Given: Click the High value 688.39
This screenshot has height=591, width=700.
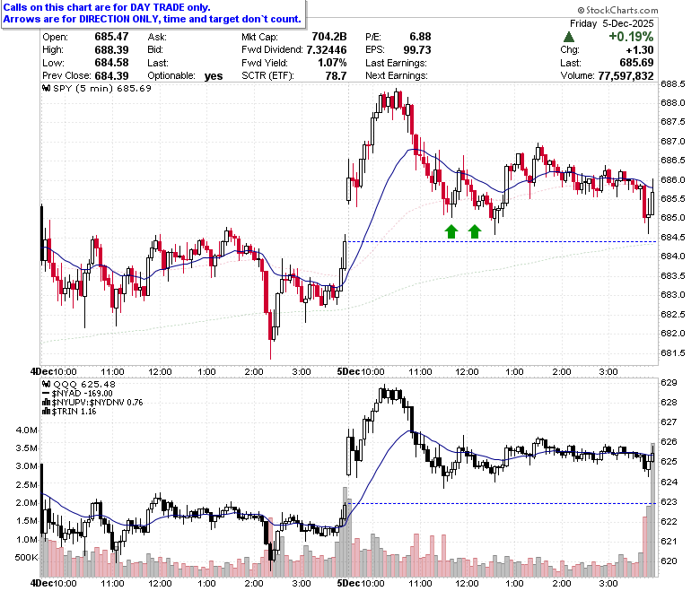Looking at the screenshot, I should (x=111, y=49).
